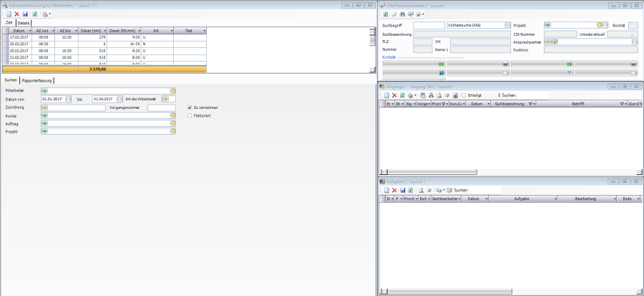Uncheck the Zu verrechnen checkbox
This screenshot has width=644, height=296.
[189, 107]
